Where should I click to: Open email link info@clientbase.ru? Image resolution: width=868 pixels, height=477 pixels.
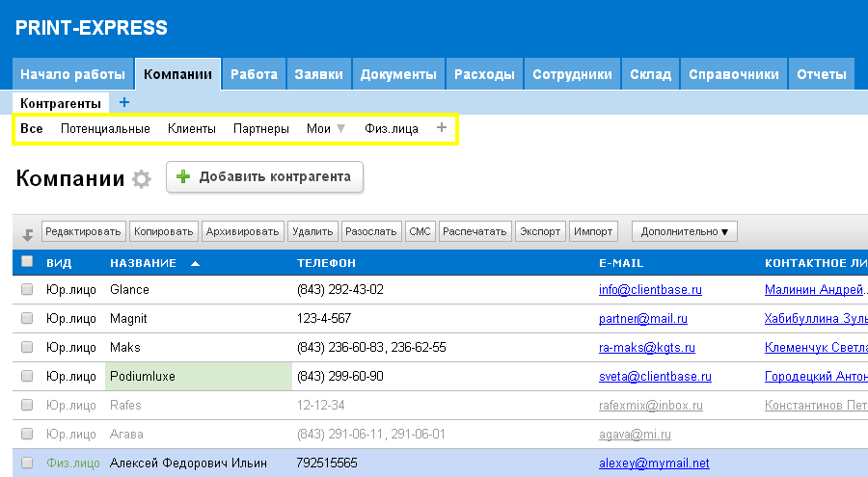pos(649,289)
